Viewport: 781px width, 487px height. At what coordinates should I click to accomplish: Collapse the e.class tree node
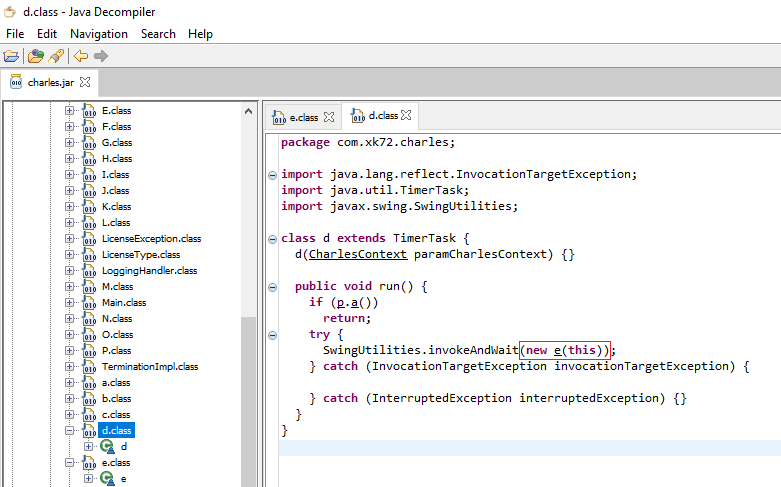pos(69,463)
